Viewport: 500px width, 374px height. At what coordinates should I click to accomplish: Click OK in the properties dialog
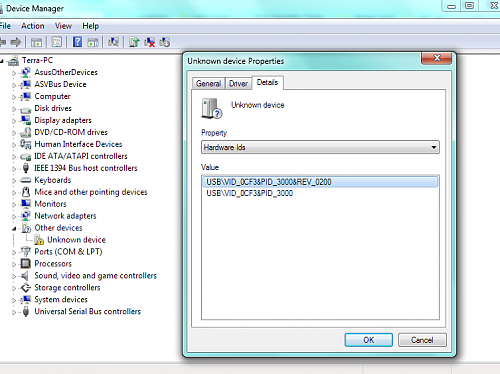click(369, 340)
